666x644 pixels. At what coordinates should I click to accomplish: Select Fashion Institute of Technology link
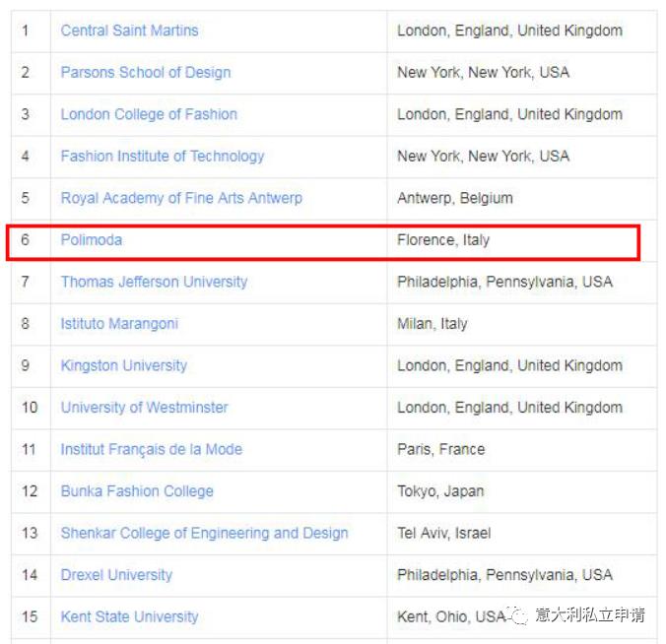click(163, 156)
